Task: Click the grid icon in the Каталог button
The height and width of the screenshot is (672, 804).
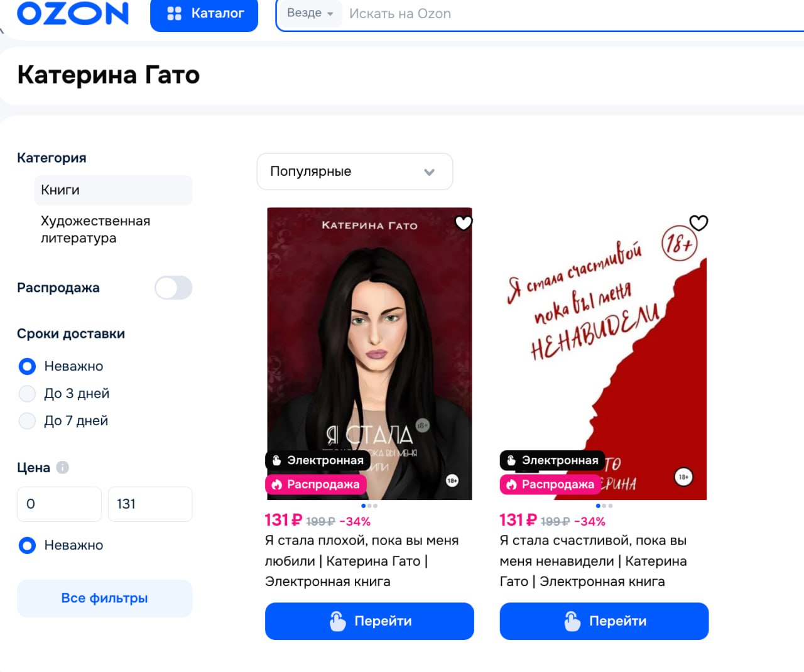Action: coord(174,13)
